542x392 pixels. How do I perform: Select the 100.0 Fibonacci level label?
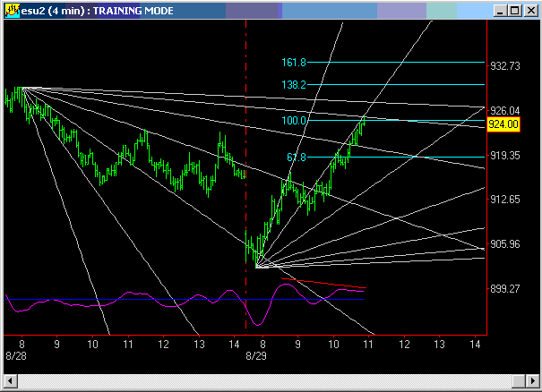point(294,120)
